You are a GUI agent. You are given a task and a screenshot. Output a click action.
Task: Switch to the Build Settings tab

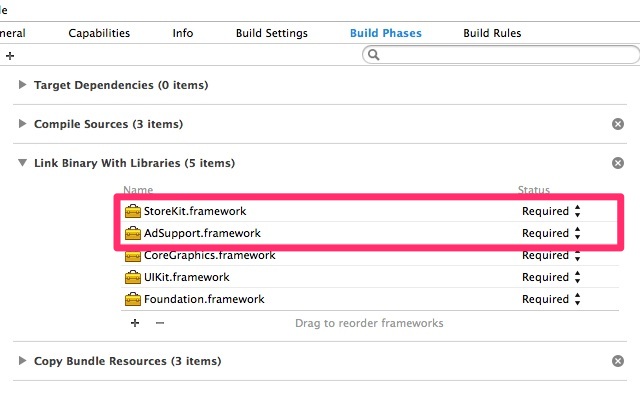pyautogui.click(x=271, y=33)
